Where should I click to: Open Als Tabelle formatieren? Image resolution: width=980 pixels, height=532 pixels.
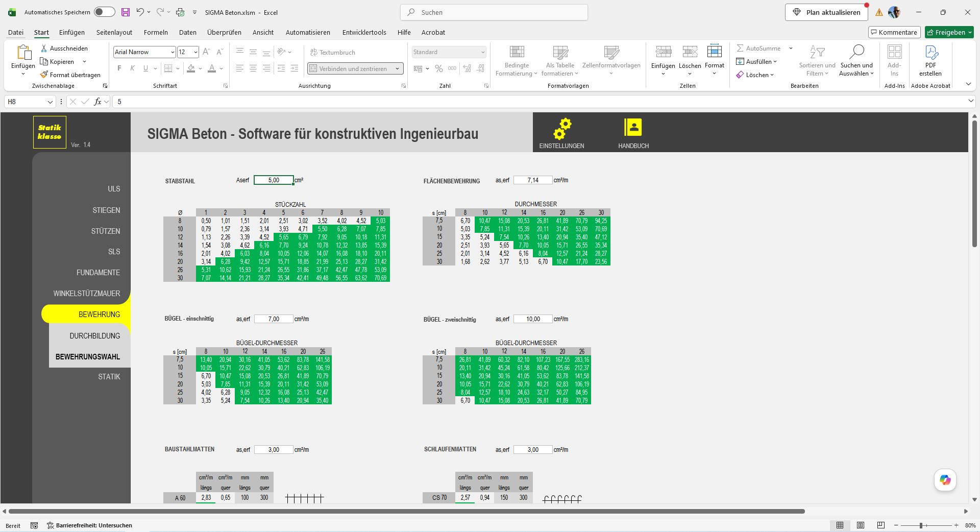click(x=560, y=52)
